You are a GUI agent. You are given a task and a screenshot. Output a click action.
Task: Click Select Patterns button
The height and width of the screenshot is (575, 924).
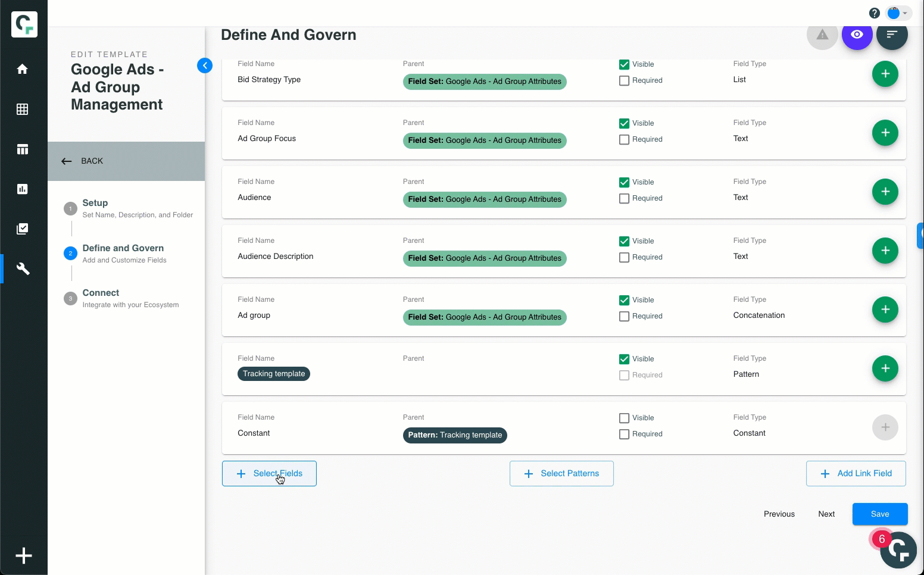tap(561, 473)
